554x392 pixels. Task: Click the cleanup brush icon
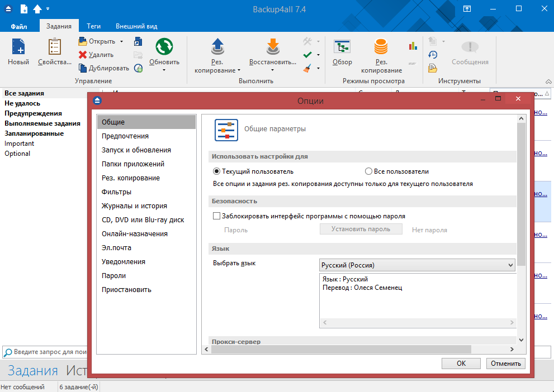(x=307, y=68)
